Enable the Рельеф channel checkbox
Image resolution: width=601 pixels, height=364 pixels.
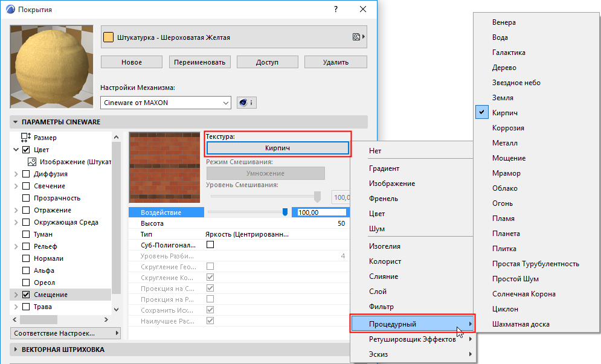pyautogui.click(x=26, y=246)
